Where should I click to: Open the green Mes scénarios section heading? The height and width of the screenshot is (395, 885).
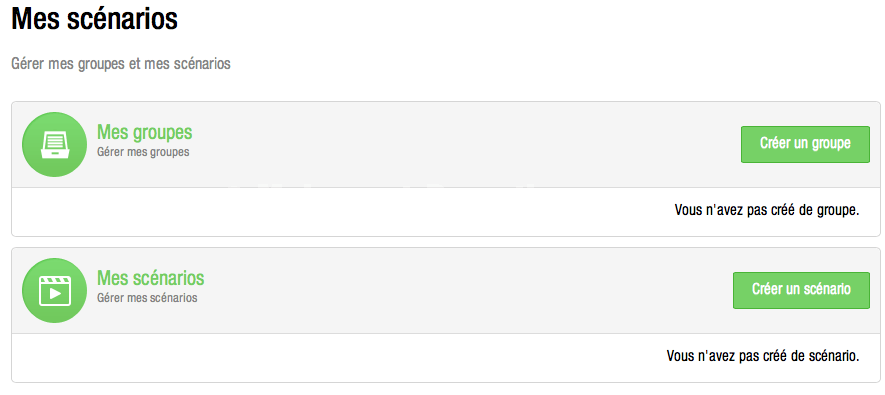pos(151,278)
